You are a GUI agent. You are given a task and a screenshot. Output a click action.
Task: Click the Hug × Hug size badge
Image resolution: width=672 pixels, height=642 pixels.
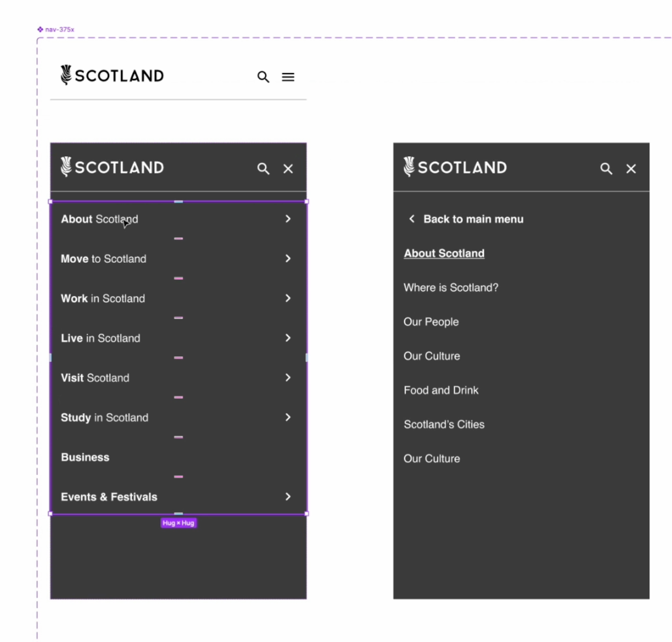tap(178, 523)
